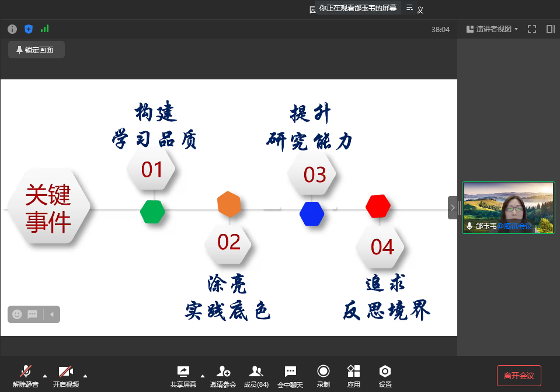
Task: Click 离开会议 leave meeting button
Action: point(519,376)
